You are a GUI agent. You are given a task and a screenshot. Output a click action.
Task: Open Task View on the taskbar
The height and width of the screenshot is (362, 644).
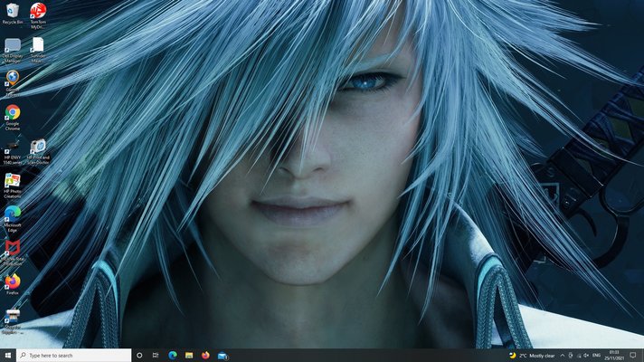point(156,356)
